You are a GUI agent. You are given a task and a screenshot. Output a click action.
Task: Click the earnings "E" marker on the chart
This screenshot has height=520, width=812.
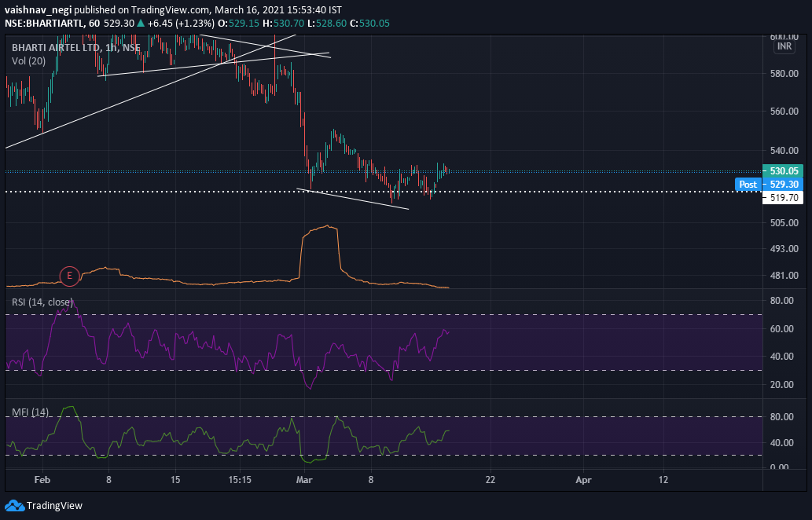69,276
